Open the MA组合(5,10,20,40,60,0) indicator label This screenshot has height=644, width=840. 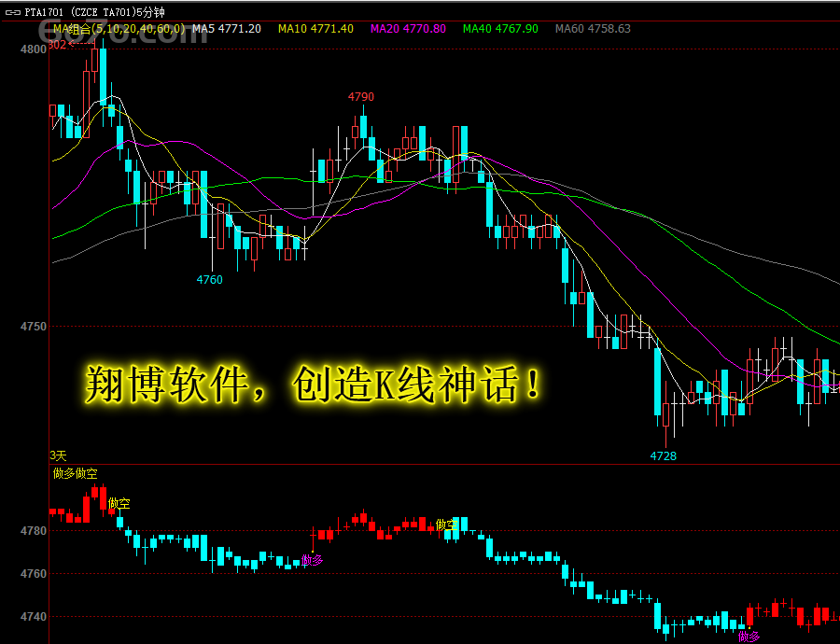click(x=119, y=29)
